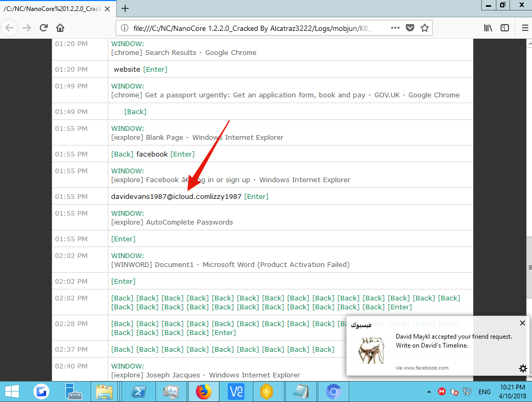
Task: Click the scrollbar up arrow
Action: click(x=529, y=43)
